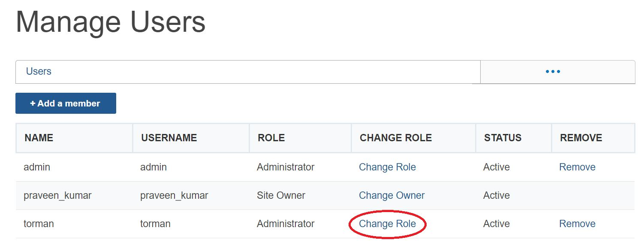Click the REMOVE column header

pyautogui.click(x=581, y=138)
